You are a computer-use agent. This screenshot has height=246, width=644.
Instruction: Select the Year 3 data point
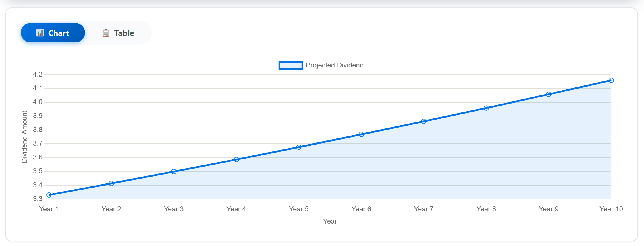click(x=174, y=171)
